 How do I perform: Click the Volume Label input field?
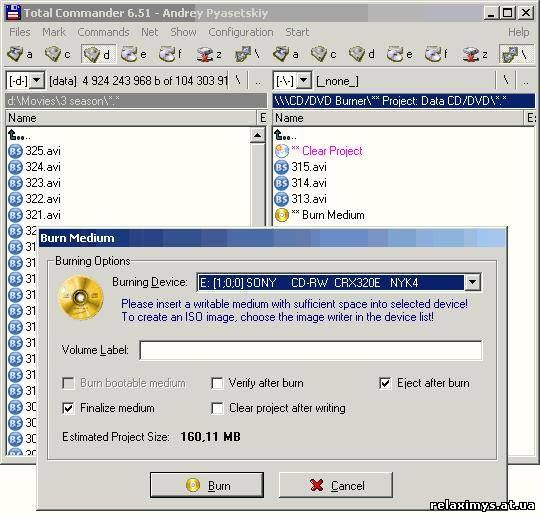(x=311, y=350)
